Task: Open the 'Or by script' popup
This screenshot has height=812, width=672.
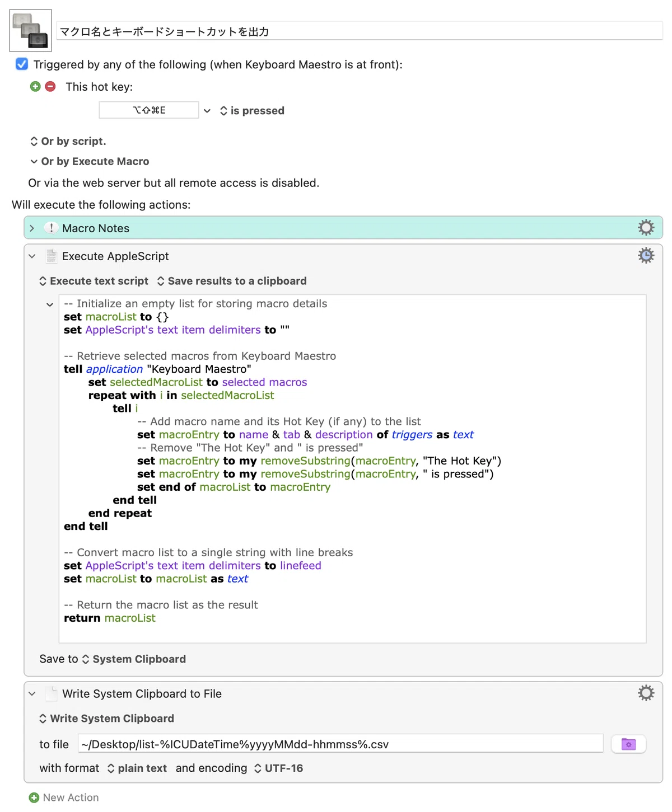Action: [68, 141]
